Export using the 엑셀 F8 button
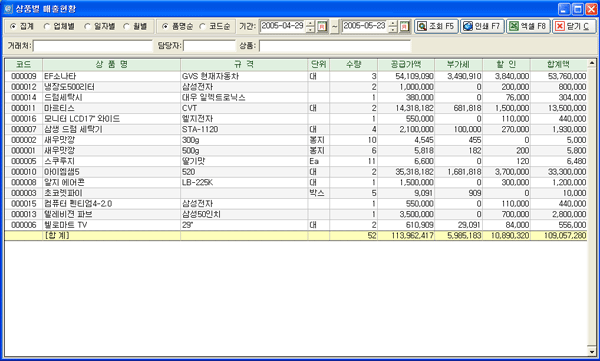The width and height of the screenshot is (600, 361). 528,26
